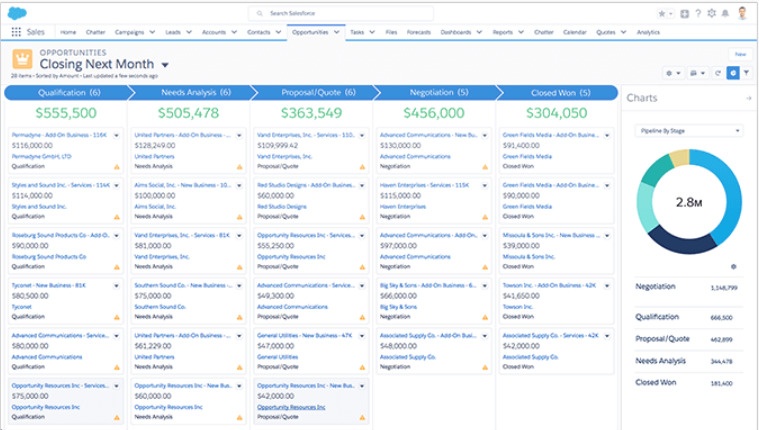The width and height of the screenshot is (759, 430).
Task: Click the yellow donut chart segment
Action: pyautogui.click(x=680, y=158)
